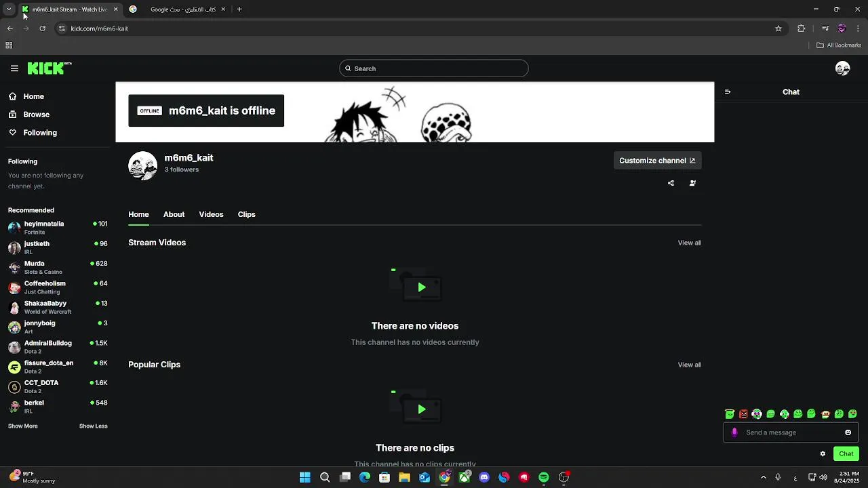868x488 pixels.
Task: Open the user avatar menu on Kick
Action: pyautogui.click(x=843, y=68)
